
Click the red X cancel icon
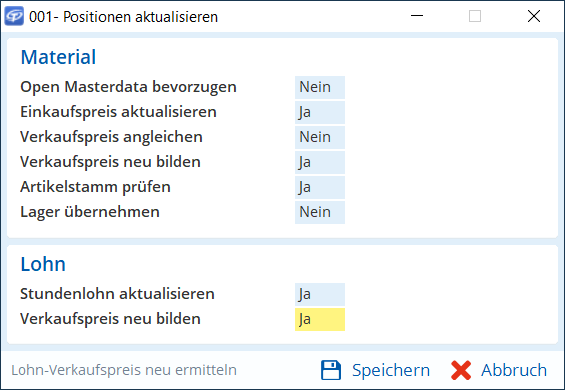(x=461, y=370)
